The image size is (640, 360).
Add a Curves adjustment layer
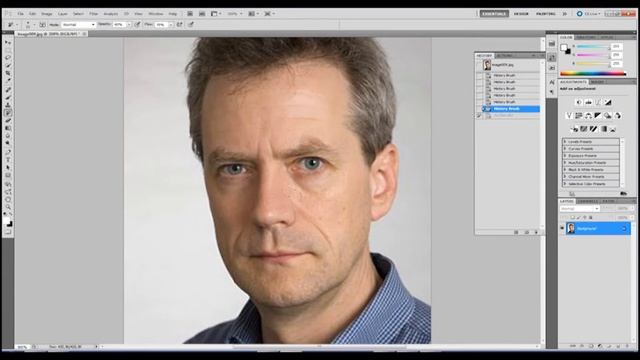(x=598, y=102)
